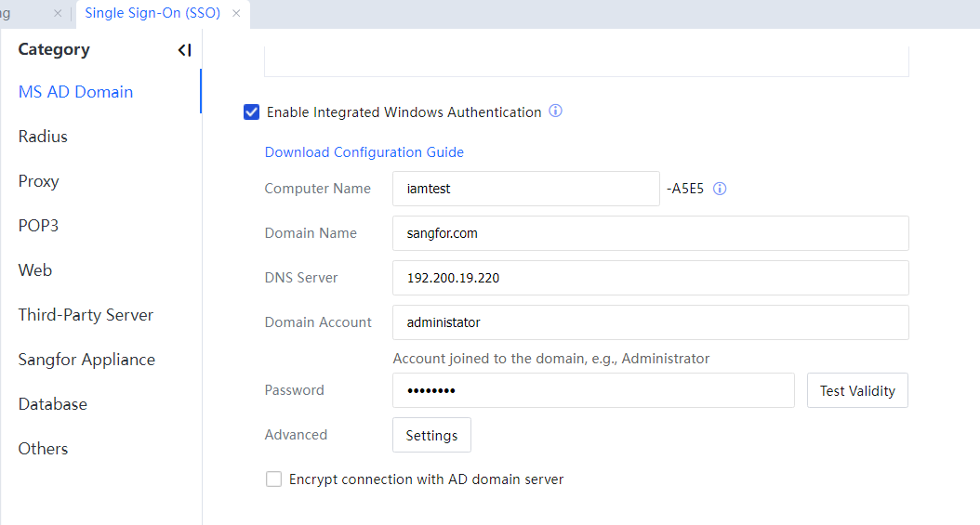The image size is (980, 525).
Task: Click info icon beside Computer Name suffix
Action: pyautogui.click(x=720, y=189)
